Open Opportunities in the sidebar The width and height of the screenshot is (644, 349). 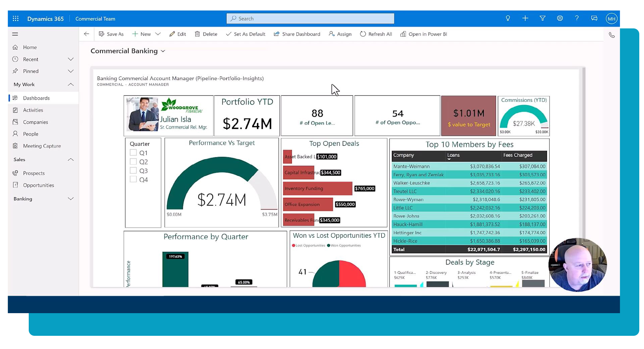pyautogui.click(x=38, y=185)
